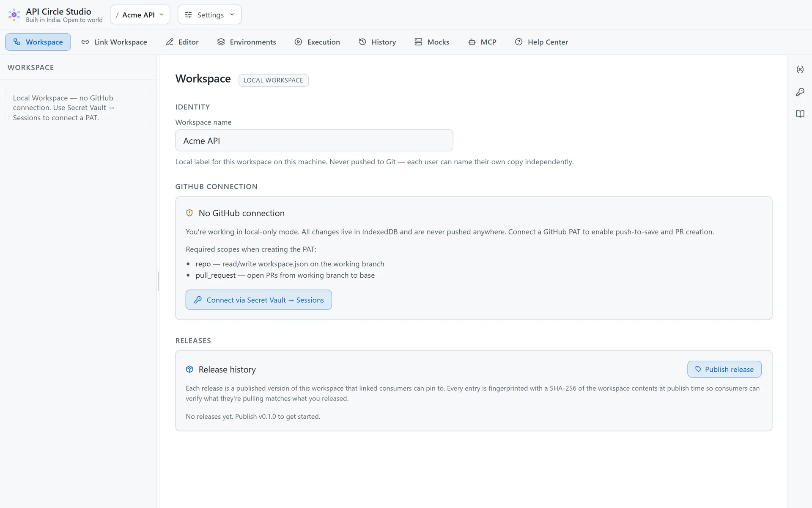The height and width of the screenshot is (508, 812).
Task: Click the Local Workspace notice in sidebar
Action: [78, 108]
